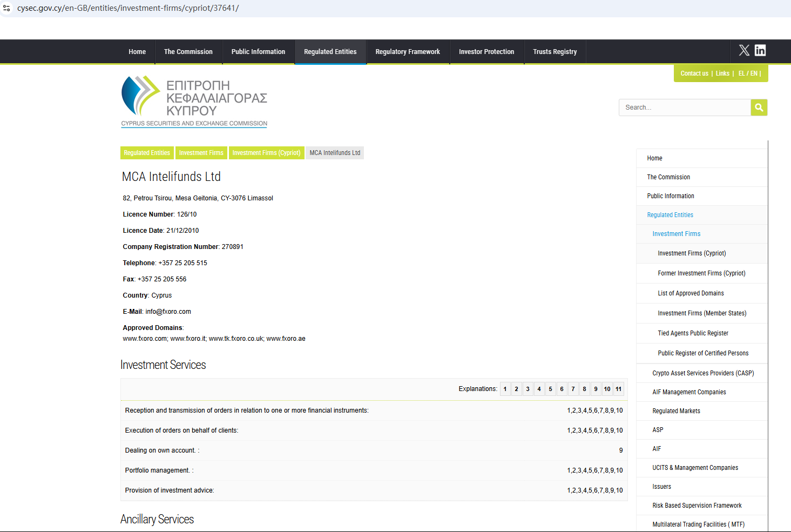Show explanation number 2

517,389
